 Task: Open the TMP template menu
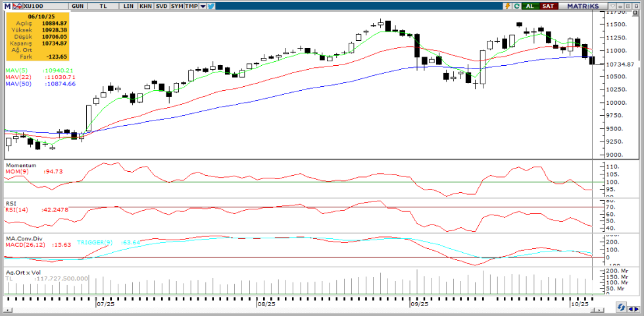point(191,5)
